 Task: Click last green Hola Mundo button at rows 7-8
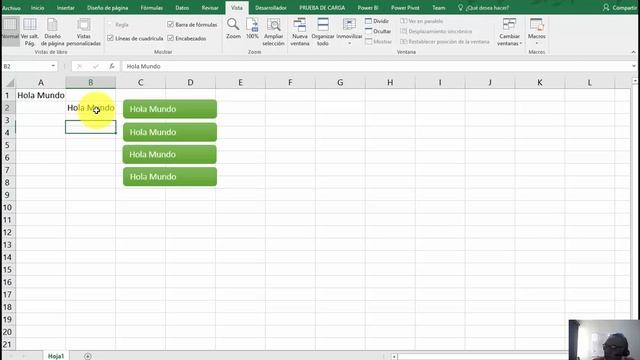pyautogui.click(x=170, y=177)
